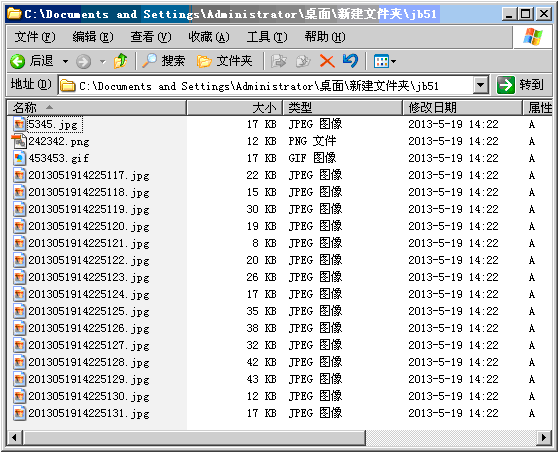The width and height of the screenshot is (559, 453).
Task: Click the 42 KB size cell
Action: (261, 362)
